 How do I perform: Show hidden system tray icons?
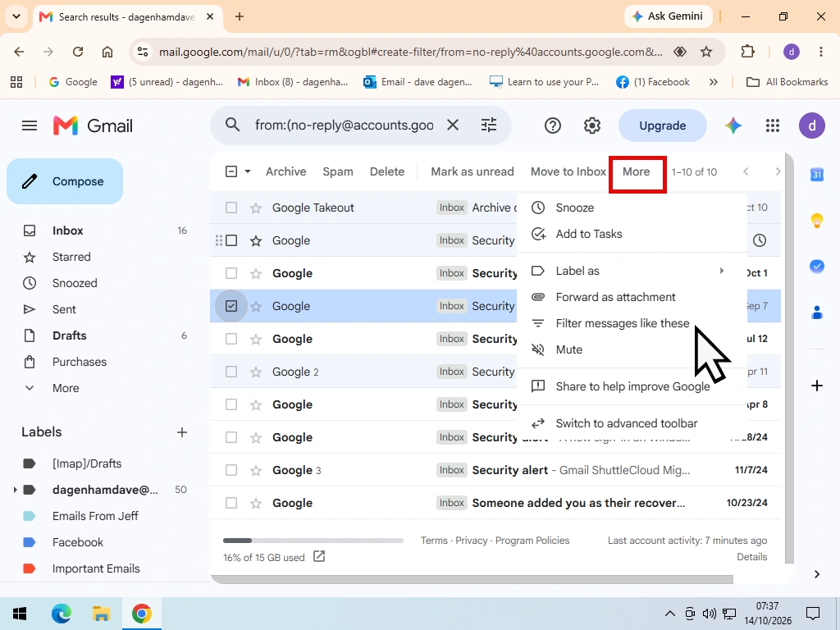[x=669, y=614]
